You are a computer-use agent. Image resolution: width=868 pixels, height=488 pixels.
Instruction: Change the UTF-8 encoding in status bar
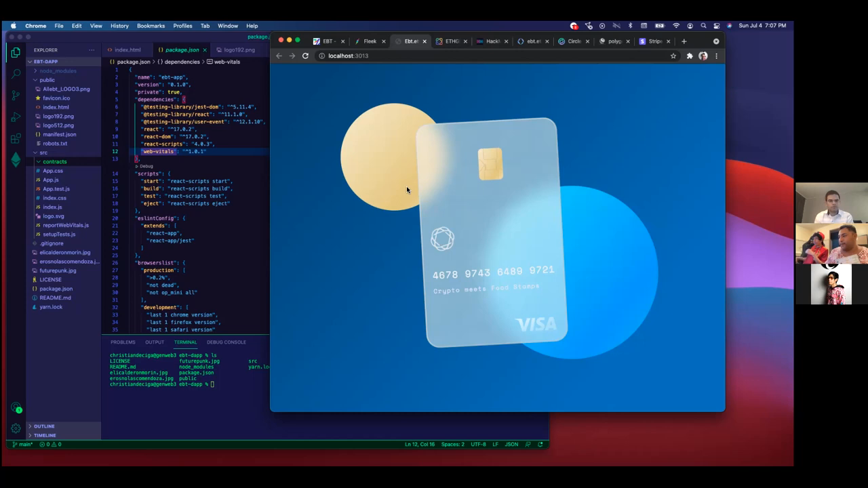pos(478,445)
